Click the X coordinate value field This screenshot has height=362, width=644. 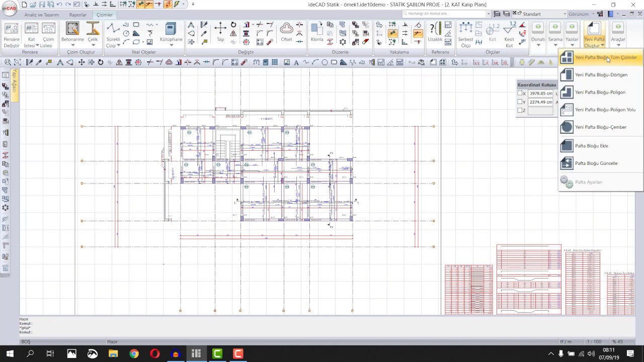tap(541, 94)
